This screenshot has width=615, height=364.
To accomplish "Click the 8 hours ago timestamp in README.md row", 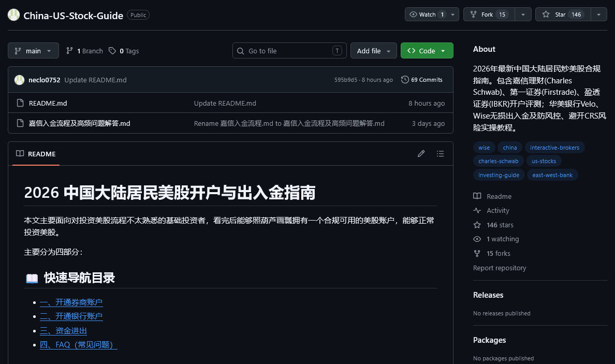I will point(427,103).
